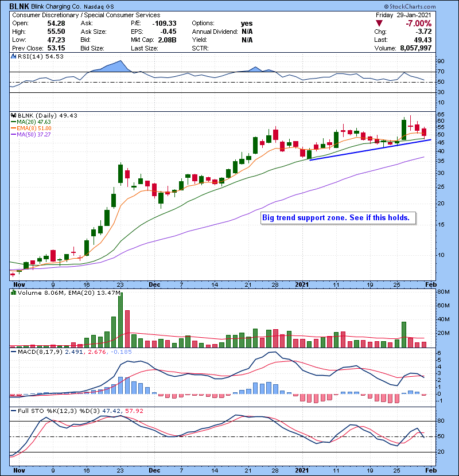The width and height of the screenshot is (459, 476).
Task: Click the EPS value -0.45
Action: [x=168, y=32]
